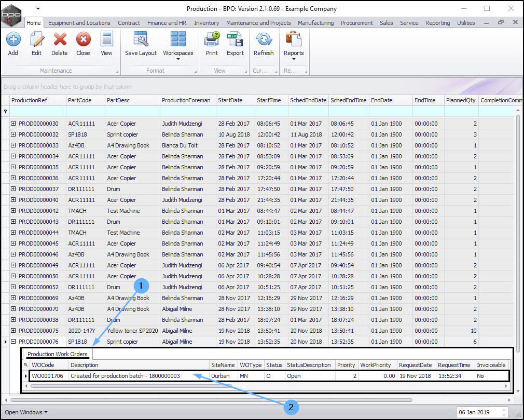
Task: Expand the PROD00000075 row details
Action: (x=13, y=331)
